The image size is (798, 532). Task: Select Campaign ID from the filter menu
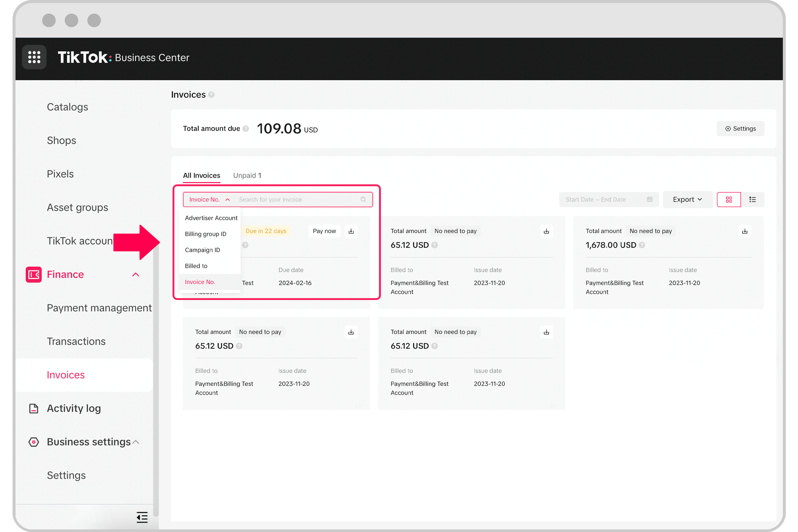tap(202, 250)
